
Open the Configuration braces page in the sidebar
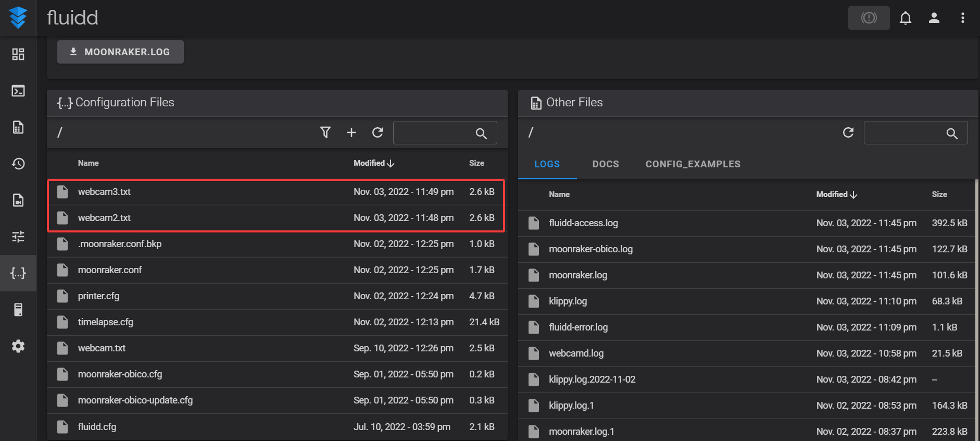[x=18, y=273]
